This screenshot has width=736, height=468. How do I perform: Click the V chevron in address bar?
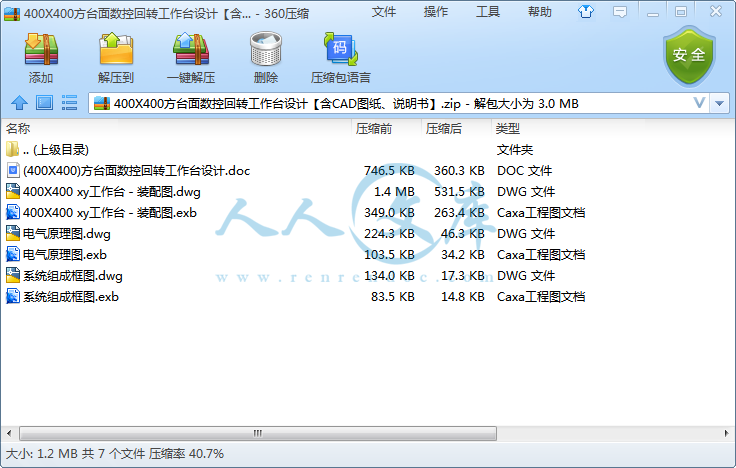click(699, 103)
